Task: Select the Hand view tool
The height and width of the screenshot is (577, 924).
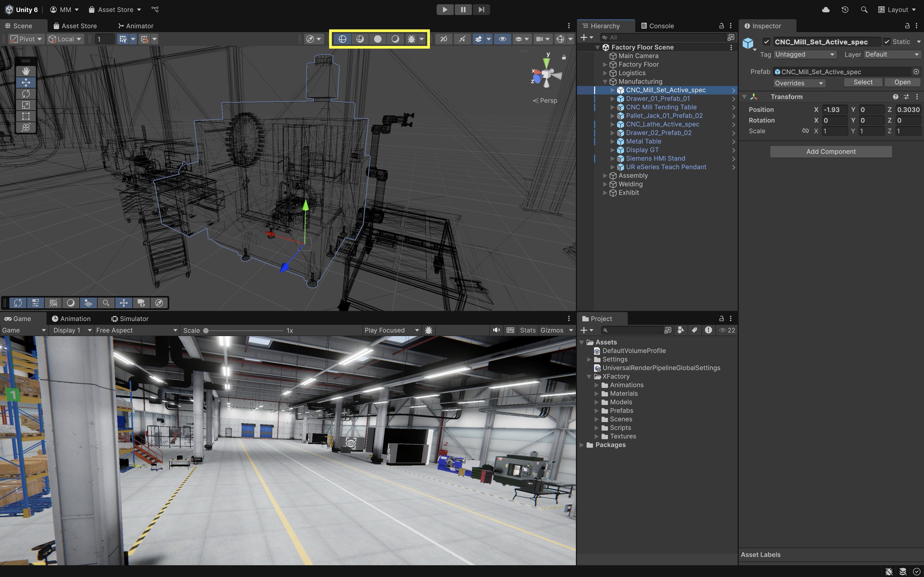Action: pos(26,71)
